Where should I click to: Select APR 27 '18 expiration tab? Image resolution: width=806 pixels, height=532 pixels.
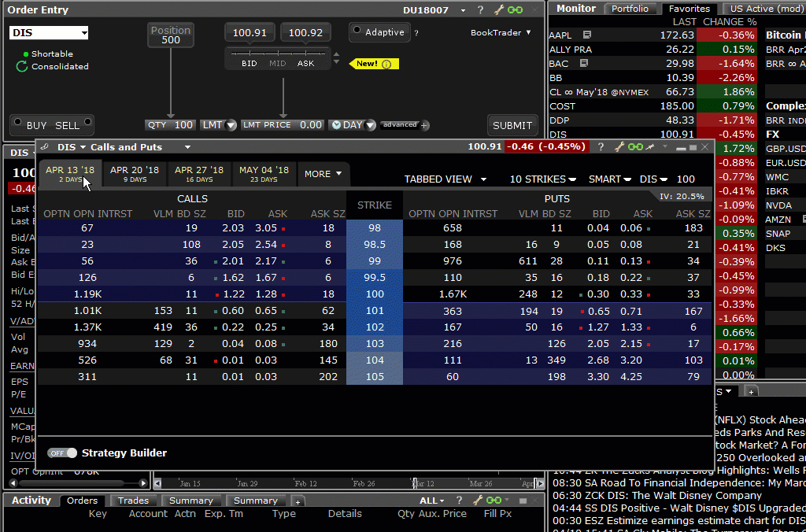click(199, 174)
